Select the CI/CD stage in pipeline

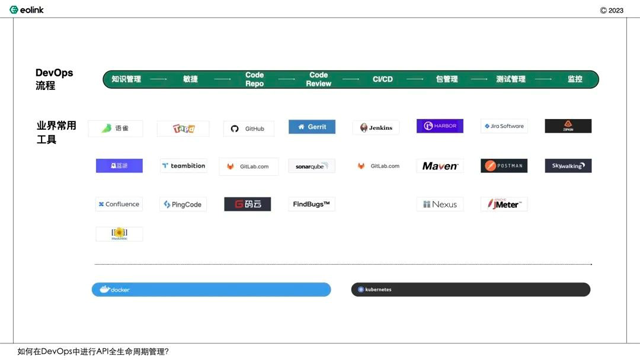382,79
